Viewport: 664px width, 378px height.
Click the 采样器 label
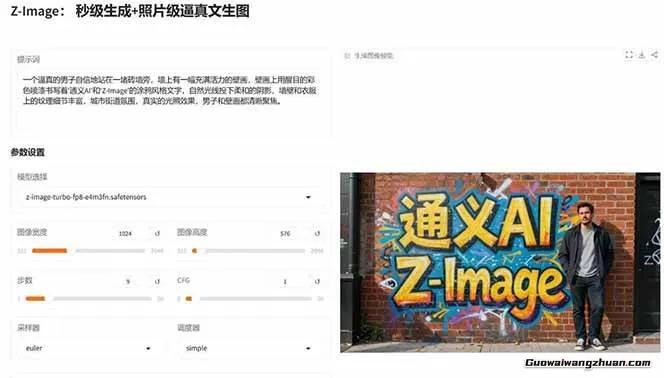pos(28,328)
